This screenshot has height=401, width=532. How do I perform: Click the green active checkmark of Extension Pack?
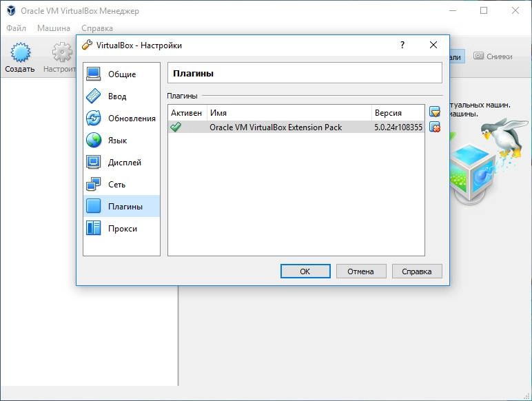pyautogui.click(x=176, y=127)
